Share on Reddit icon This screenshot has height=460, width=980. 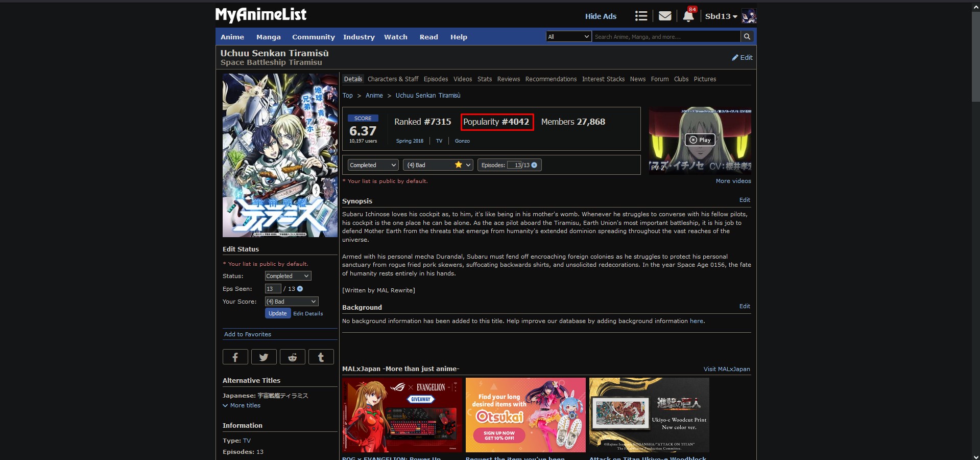(x=292, y=357)
